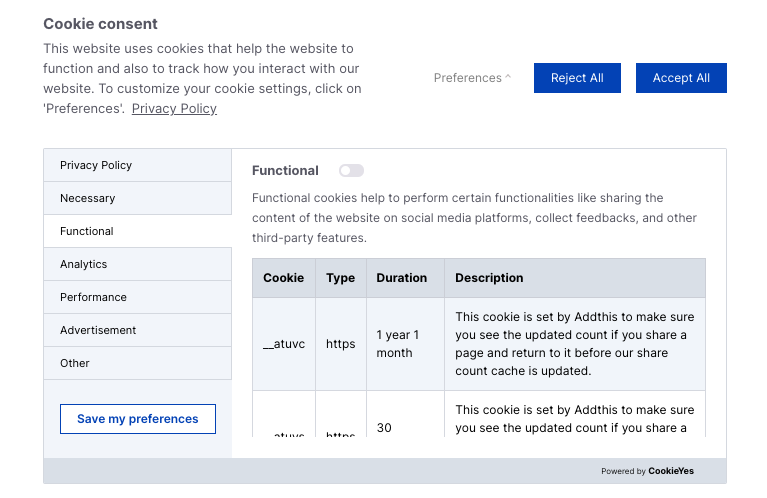This screenshot has height=498, width=767.
Task: Enable the Functional cookies toggle
Action: click(x=351, y=171)
